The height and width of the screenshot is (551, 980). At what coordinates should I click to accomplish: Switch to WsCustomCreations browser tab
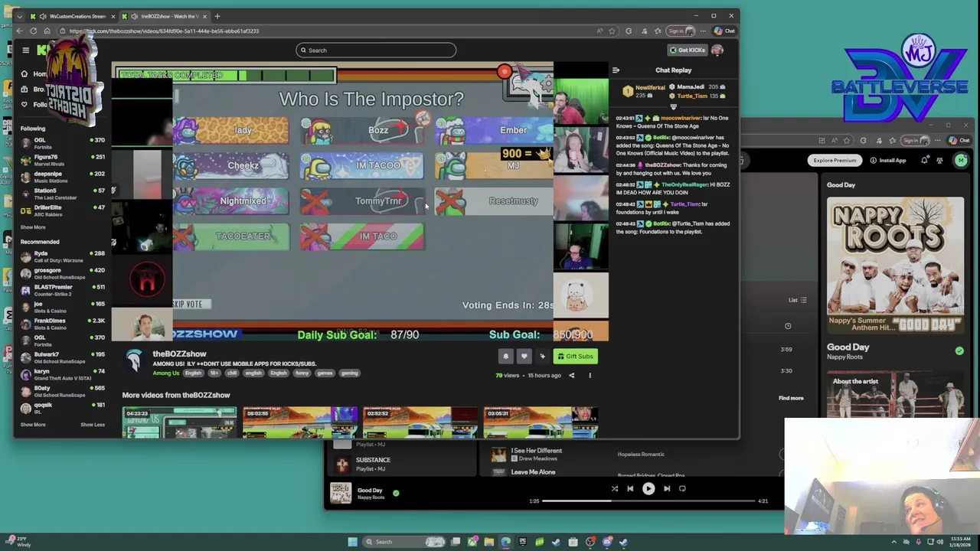[73, 16]
